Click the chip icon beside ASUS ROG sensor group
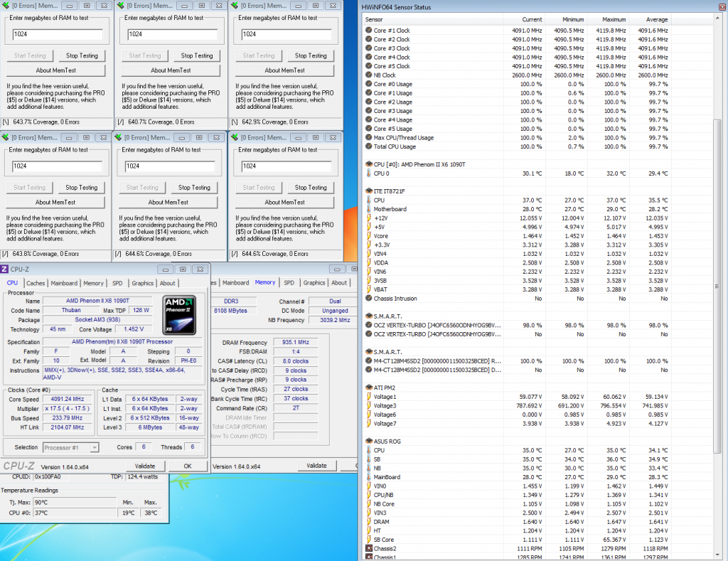The height and width of the screenshot is (561, 728). [368, 442]
